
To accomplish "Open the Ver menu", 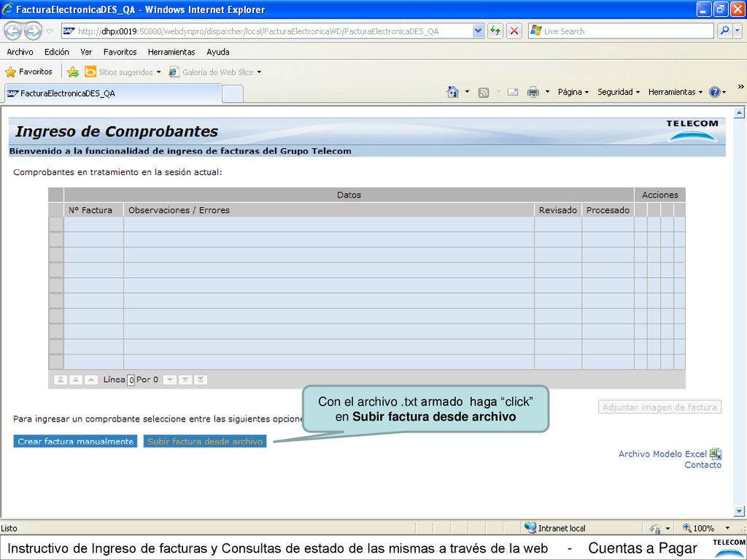I will pyautogui.click(x=86, y=52).
